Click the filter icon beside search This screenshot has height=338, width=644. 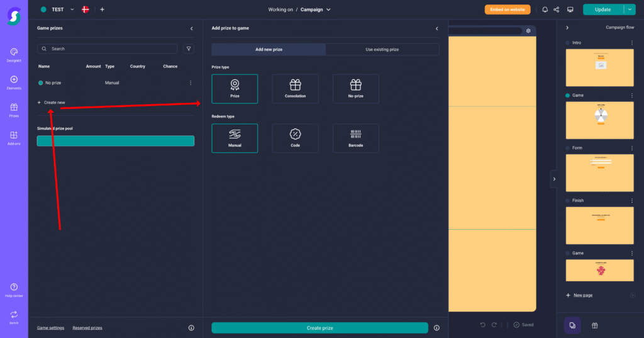[189, 48]
